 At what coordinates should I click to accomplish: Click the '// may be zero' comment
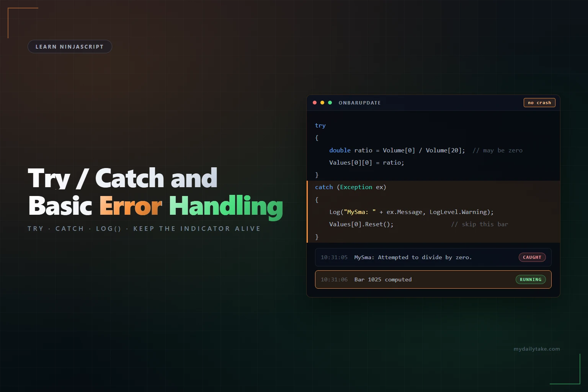[497, 150]
